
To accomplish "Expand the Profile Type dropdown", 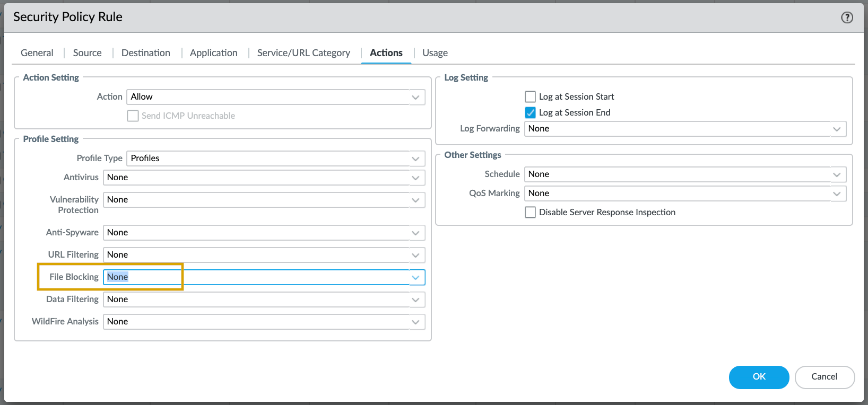I will 416,159.
